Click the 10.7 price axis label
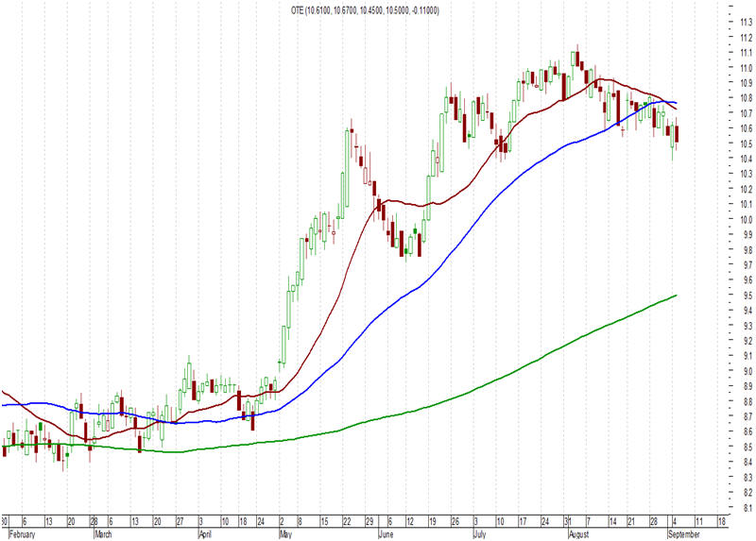The image size is (756, 541). click(747, 112)
